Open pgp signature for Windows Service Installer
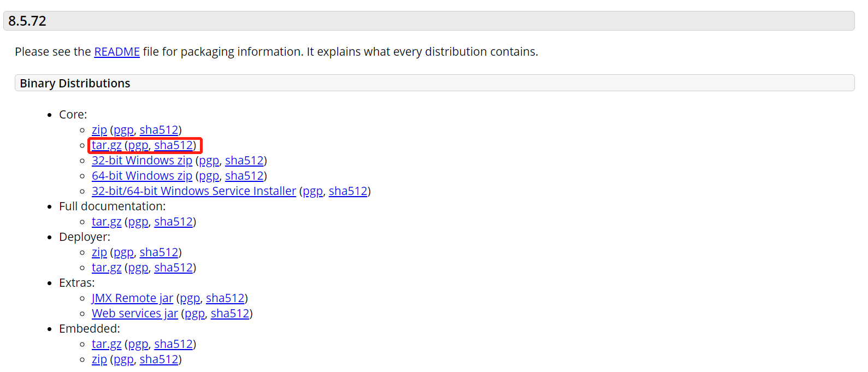 click(313, 191)
